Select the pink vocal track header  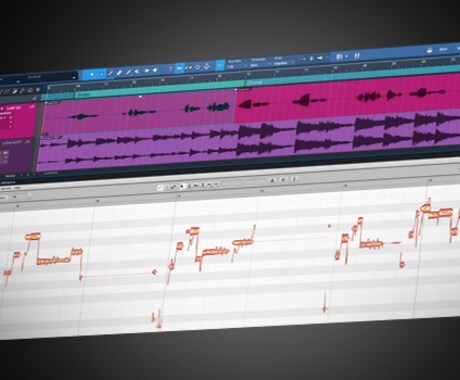[x=17, y=120]
